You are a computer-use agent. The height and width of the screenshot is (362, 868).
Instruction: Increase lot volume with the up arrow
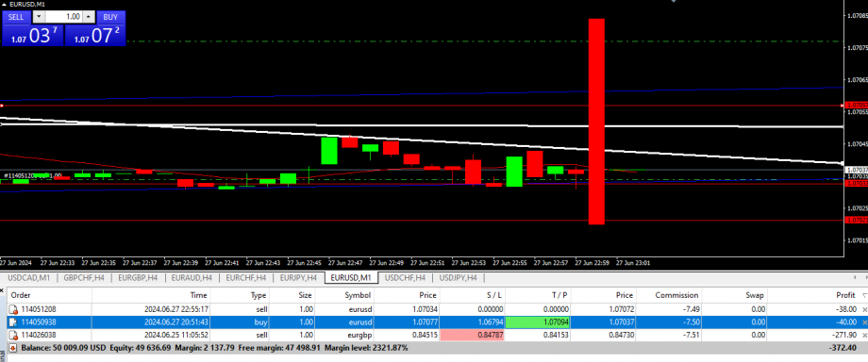[89, 17]
